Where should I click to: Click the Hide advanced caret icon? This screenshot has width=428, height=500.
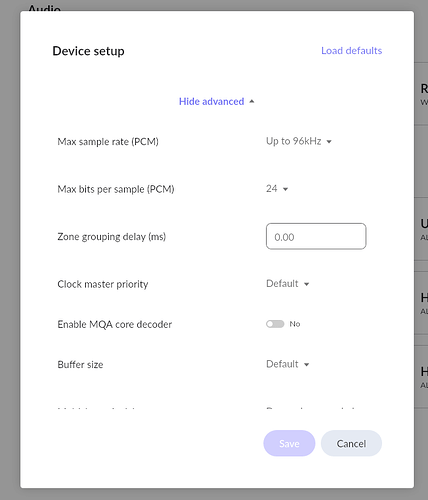pos(252,101)
